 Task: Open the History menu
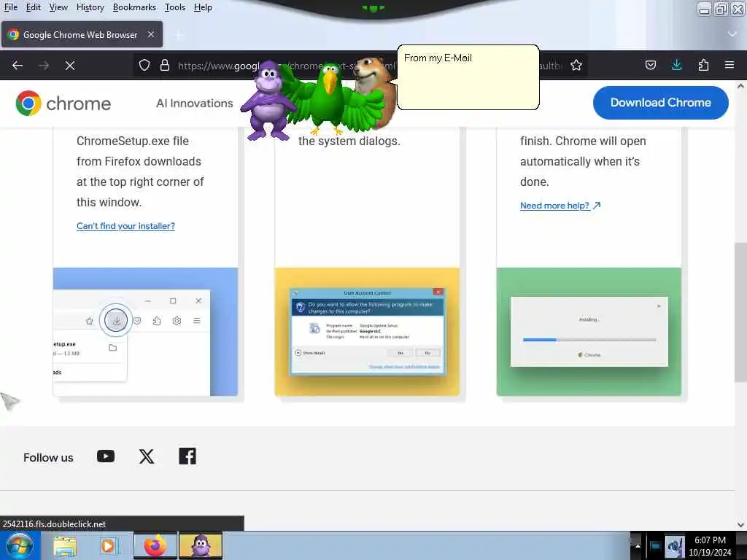(90, 7)
